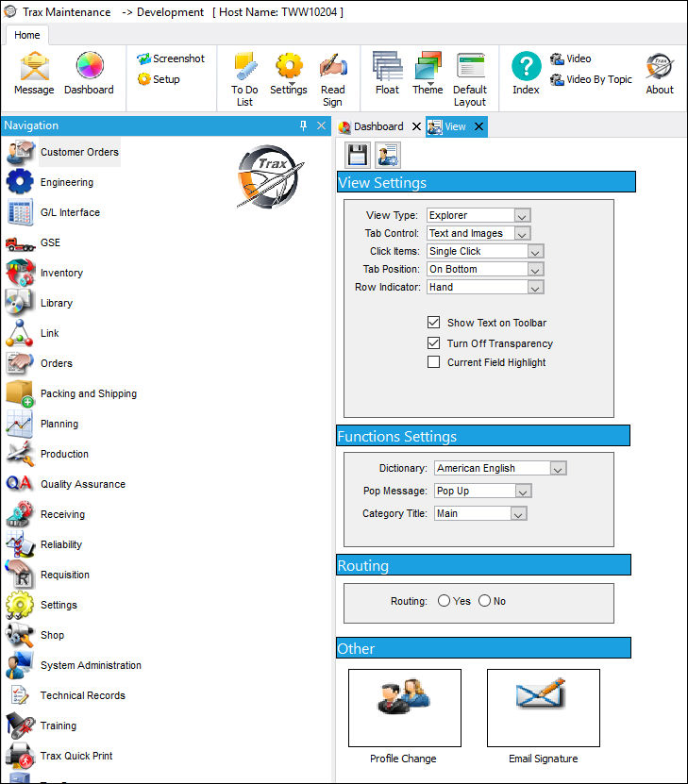
Task: Expand the Click Items dropdown
Action: [535, 252]
